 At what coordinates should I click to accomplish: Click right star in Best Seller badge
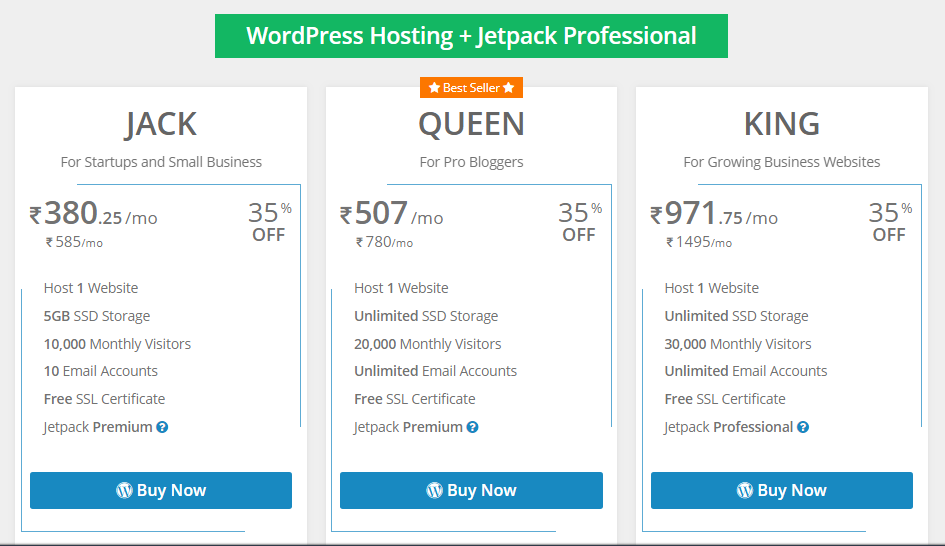click(509, 88)
